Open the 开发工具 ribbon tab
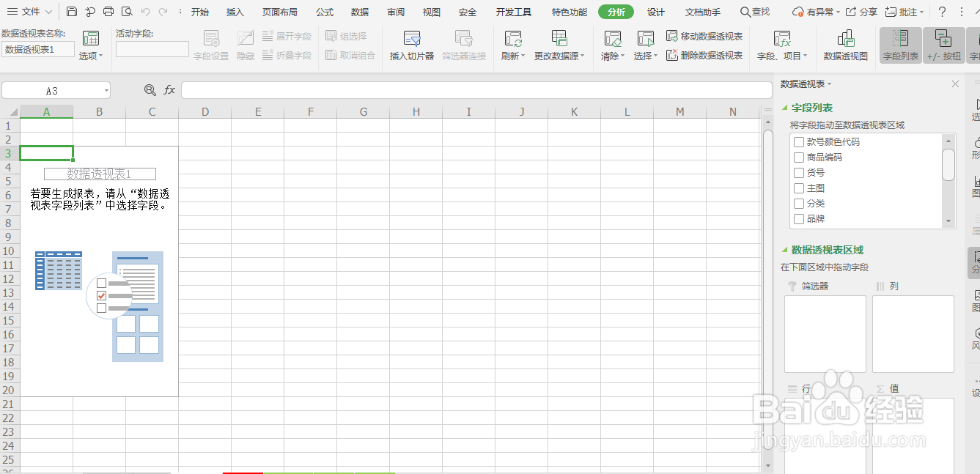The height and width of the screenshot is (474, 980). pyautogui.click(x=514, y=12)
